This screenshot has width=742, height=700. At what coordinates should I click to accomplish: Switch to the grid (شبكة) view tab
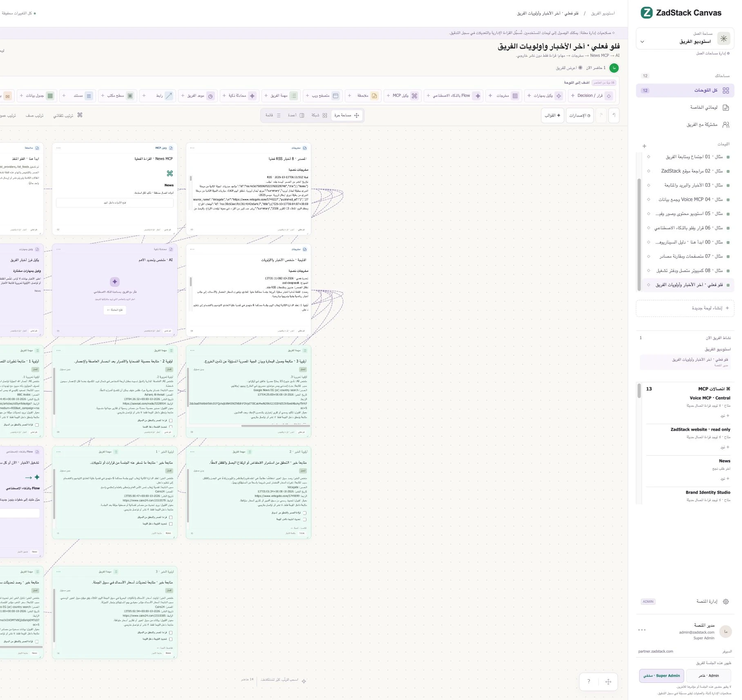pos(320,115)
